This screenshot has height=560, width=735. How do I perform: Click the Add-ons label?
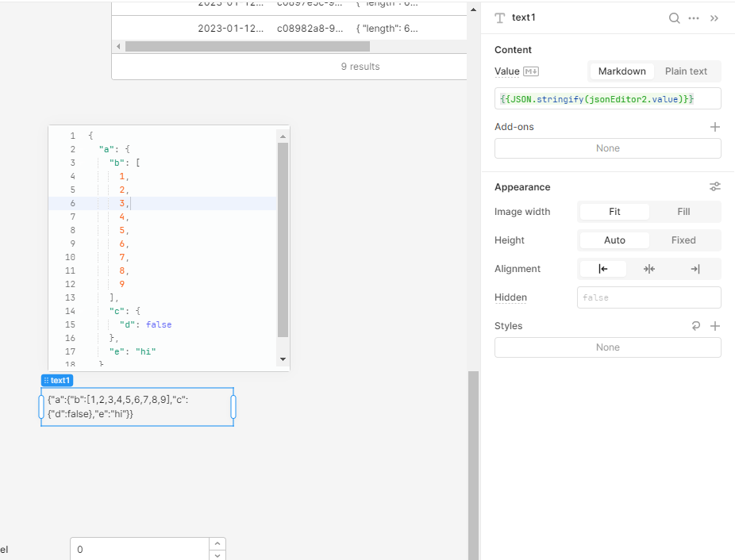514,127
